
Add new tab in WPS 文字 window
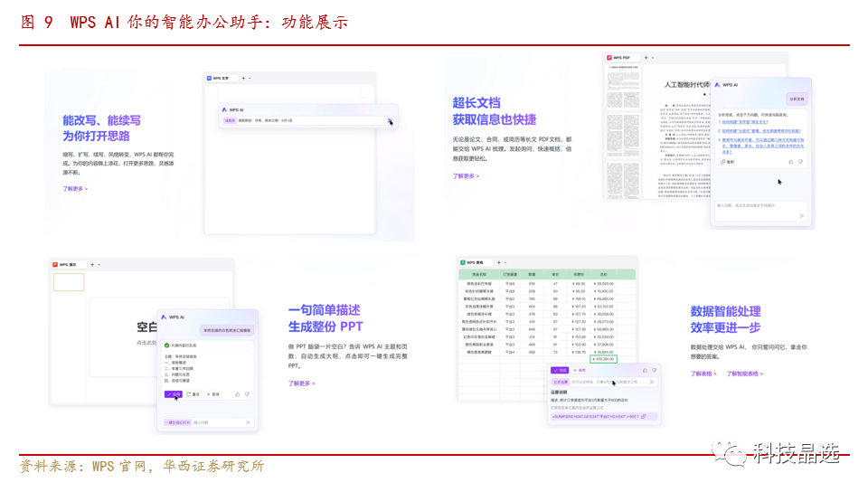pyautogui.click(x=243, y=79)
